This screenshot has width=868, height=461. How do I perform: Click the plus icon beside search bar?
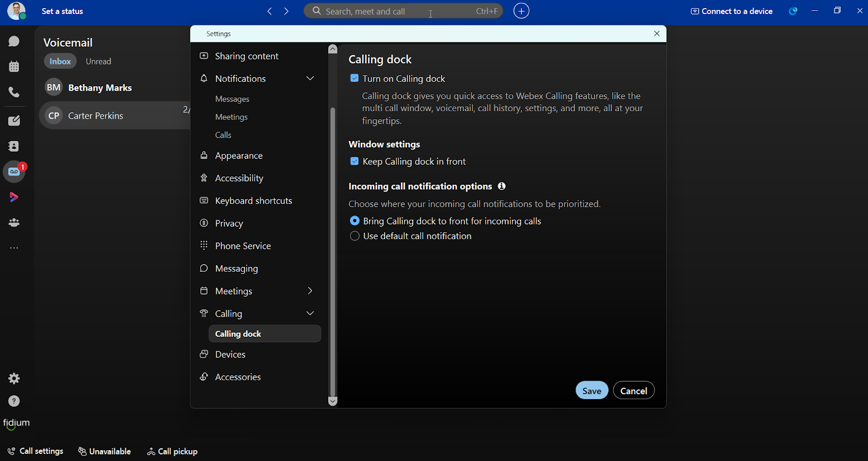coord(521,11)
